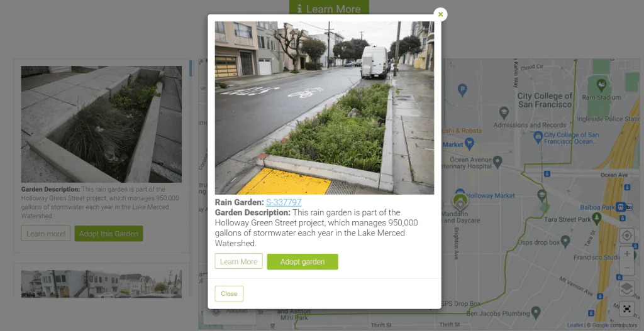Click the Close button in the popup
Image resolution: width=644 pixels, height=331 pixels.
(x=229, y=294)
